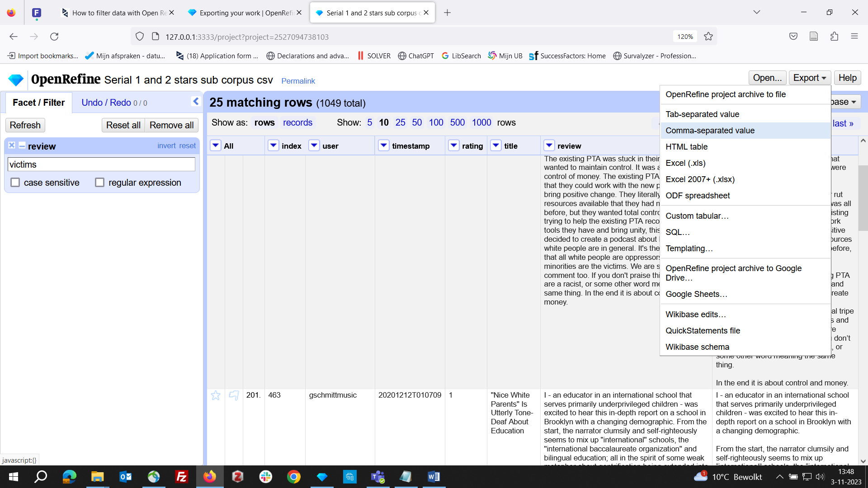Switch to the Undo / Redo tab
The height and width of the screenshot is (488, 868).
(x=114, y=103)
